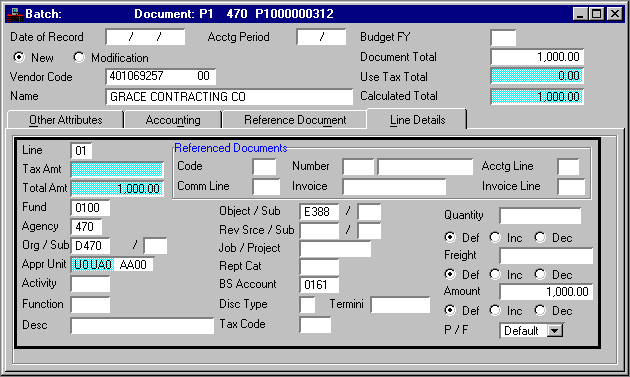The height and width of the screenshot is (377, 630).
Task: Click the Total Amt field
Action: [117, 188]
